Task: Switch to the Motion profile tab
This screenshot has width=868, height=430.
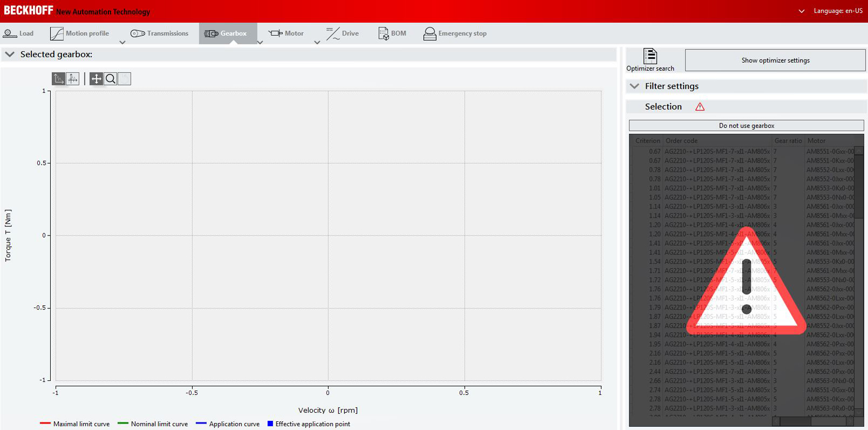Action: click(79, 33)
